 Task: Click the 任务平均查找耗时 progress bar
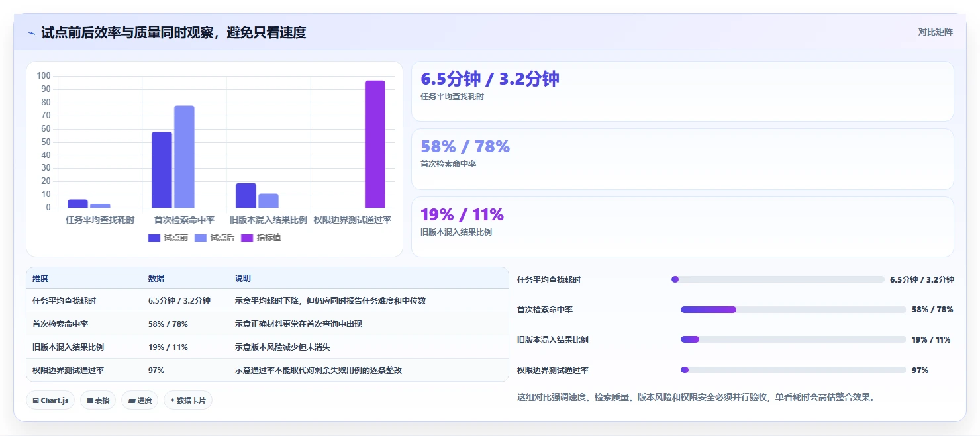coord(777,279)
